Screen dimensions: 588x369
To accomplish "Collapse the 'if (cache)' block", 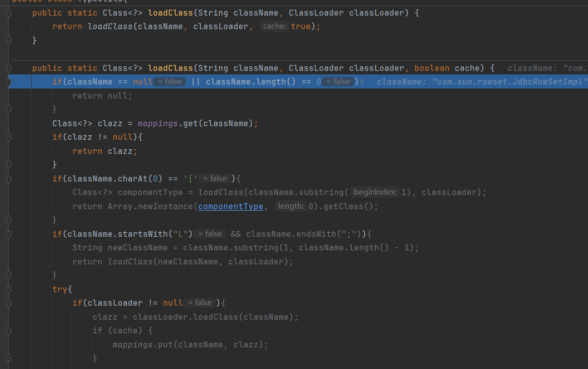I will [x=8, y=331].
